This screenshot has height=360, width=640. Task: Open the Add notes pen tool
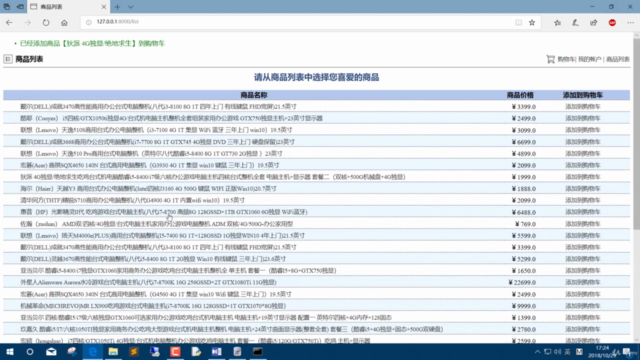point(576,23)
